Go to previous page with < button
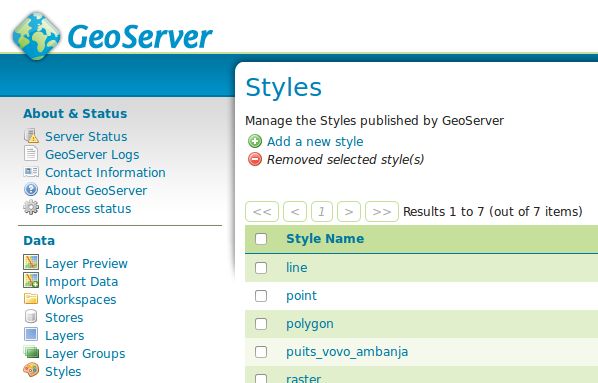 point(295,211)
